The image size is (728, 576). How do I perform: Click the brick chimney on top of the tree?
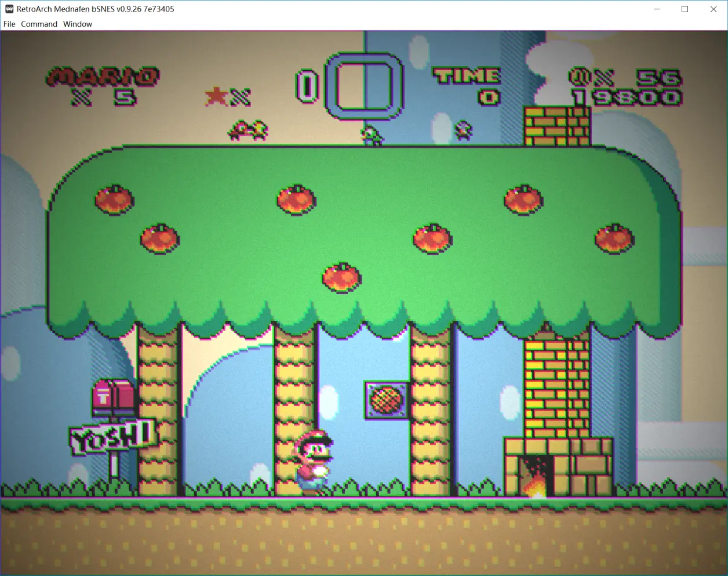pos(557,125)
